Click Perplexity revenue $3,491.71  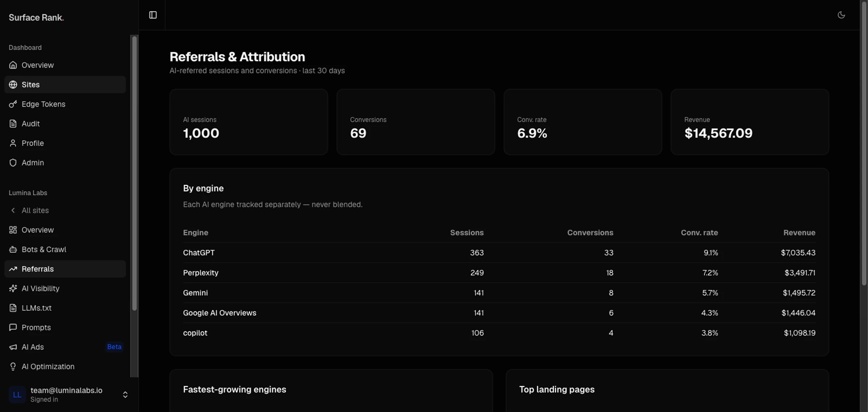[x=800, y=273]
